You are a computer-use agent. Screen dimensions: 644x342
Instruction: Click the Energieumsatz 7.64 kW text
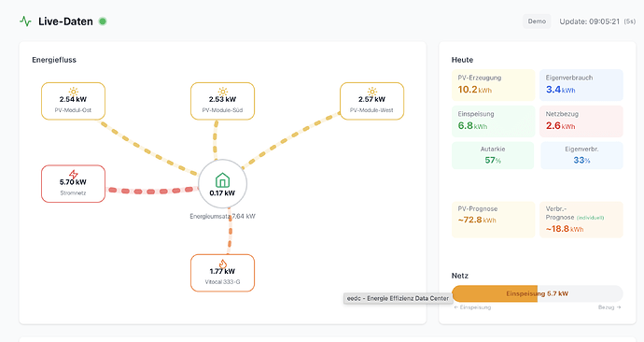pyautogui.click(x=223, y=216)
